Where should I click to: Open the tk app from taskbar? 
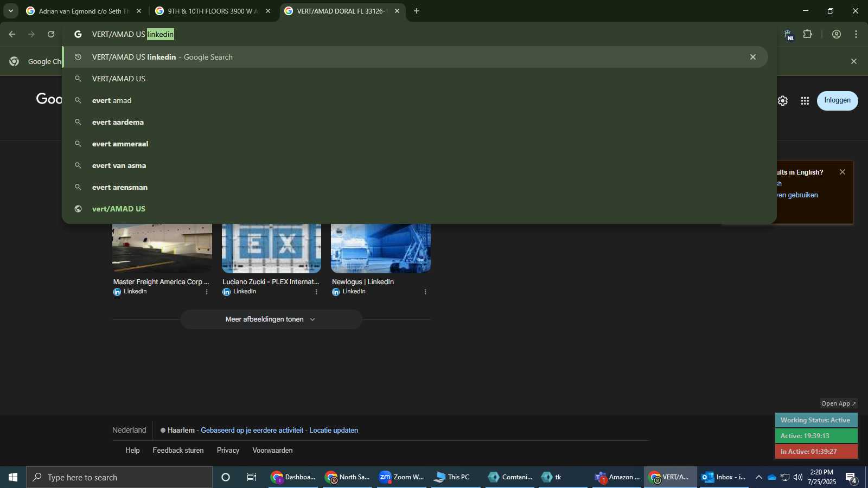[x=563, y=477]
